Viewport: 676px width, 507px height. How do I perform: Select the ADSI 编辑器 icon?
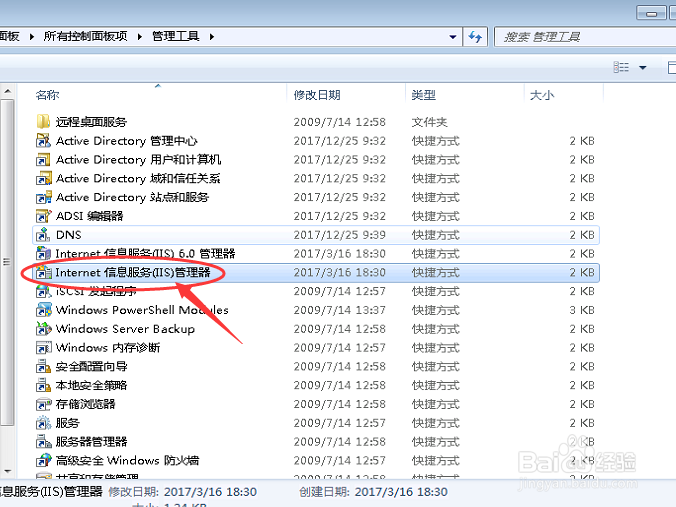(43, 216)
